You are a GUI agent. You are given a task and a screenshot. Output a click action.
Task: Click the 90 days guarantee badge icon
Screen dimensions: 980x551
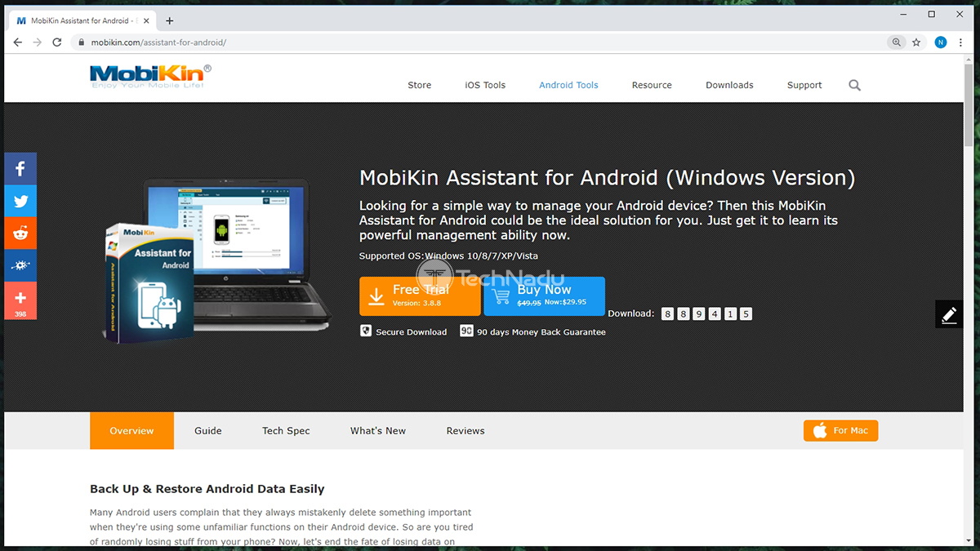[466, 331]
